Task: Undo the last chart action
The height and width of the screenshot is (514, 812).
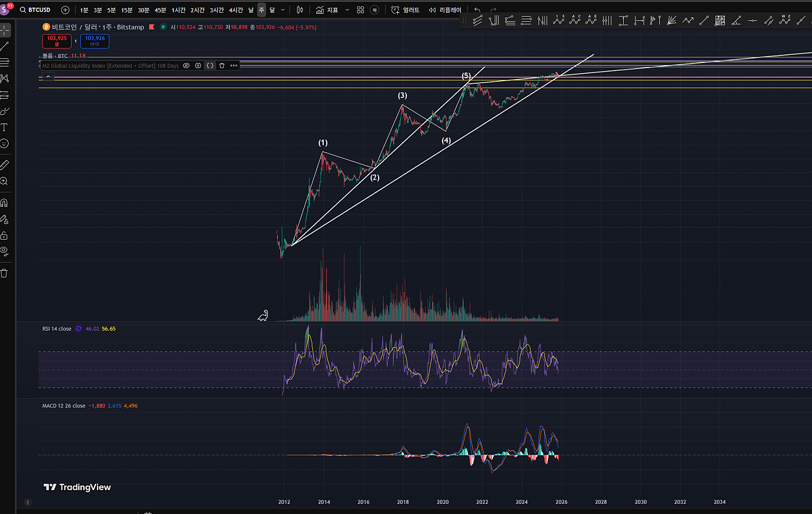Action: (x=477, y=10)
